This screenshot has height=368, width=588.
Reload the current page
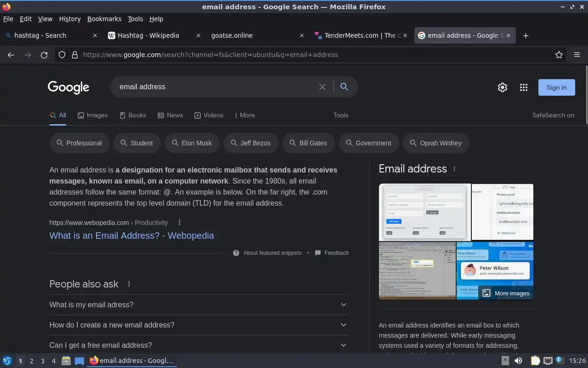(x=44, y=55)
